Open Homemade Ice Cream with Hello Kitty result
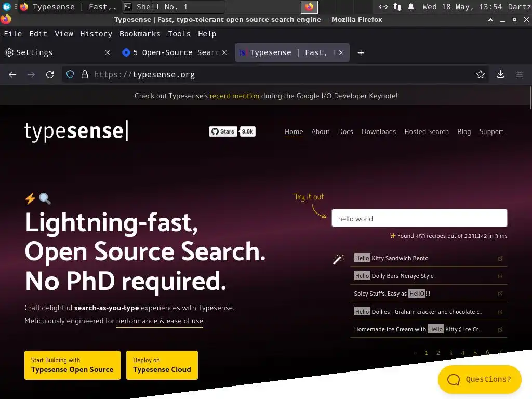The height and width of the screenshot is (399, 532). tap(418, 329)
